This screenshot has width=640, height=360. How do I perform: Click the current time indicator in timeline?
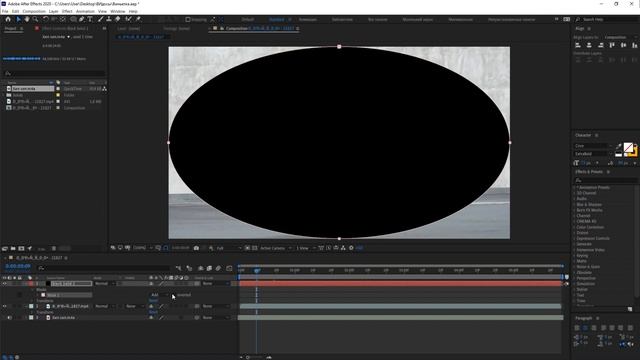tap(257, 270)
